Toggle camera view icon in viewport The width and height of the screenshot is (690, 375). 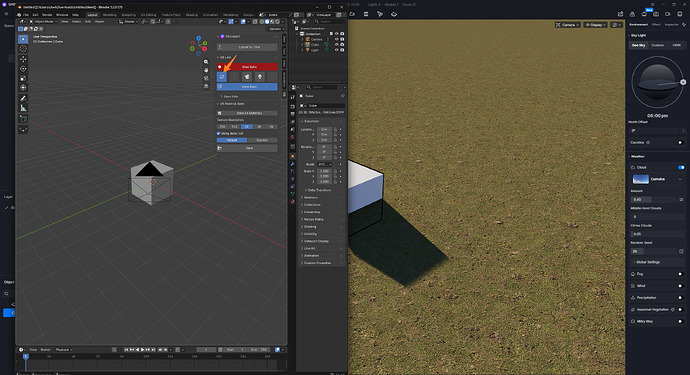(x=206, y=78)
